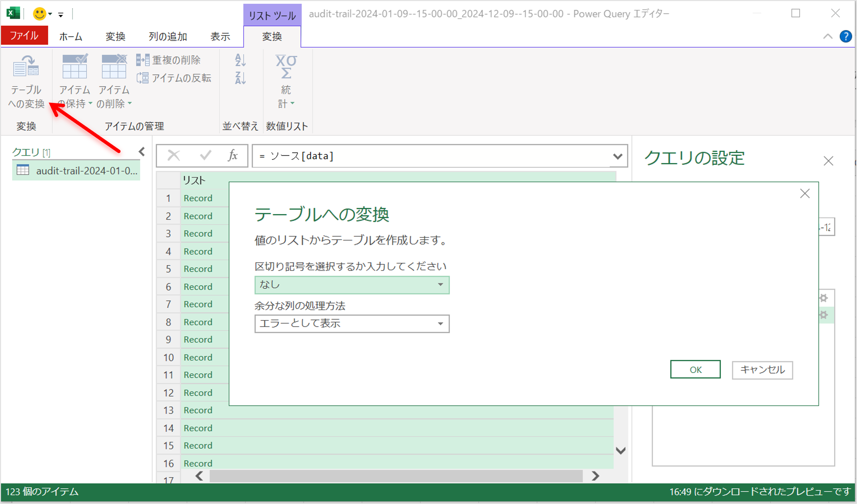Click the smiley feedback icon
This screenshot has width=857, height=504.
39,14
